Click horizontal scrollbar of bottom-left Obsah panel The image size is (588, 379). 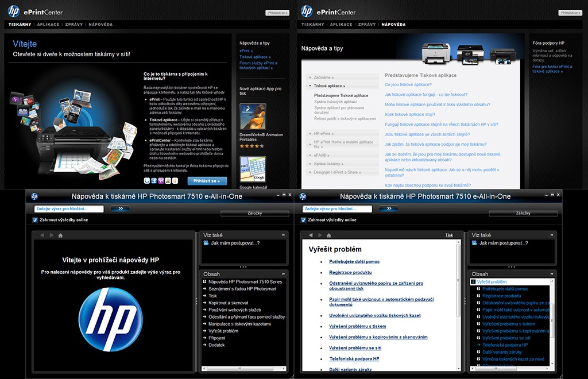[x=244, y=369]
